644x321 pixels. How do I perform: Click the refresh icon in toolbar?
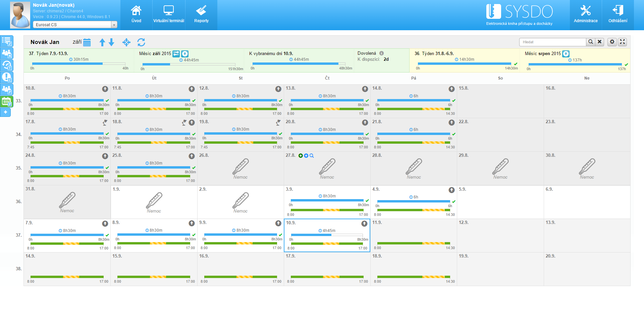point(141,42)
